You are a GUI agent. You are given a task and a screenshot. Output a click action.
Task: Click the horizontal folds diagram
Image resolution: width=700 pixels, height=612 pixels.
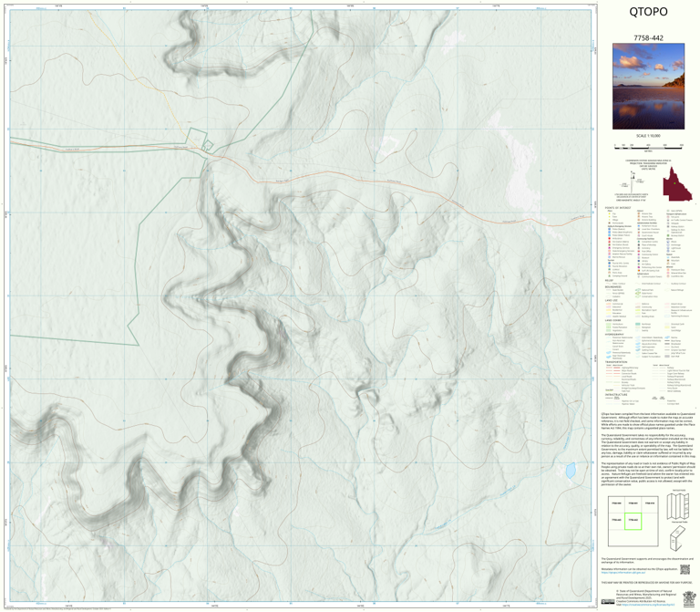(x=678, y=507)
